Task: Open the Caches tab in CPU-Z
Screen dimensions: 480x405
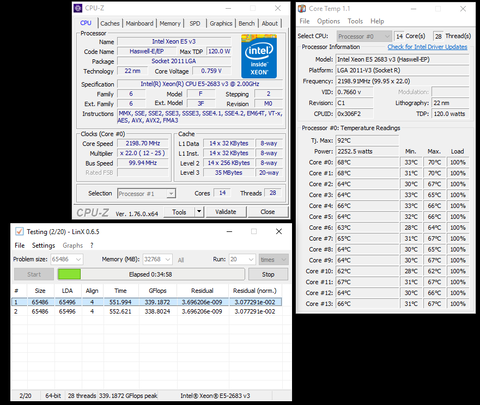Action: (x=110, y=23)
